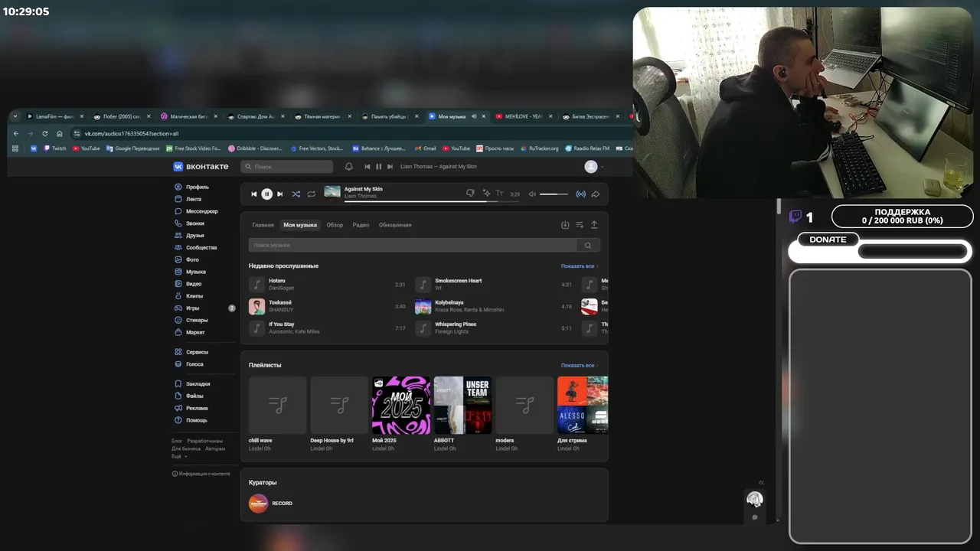Screen dimensions: 980x551
Task: Play the track Hotaru by DaniSogen
Action: [327, 284]
